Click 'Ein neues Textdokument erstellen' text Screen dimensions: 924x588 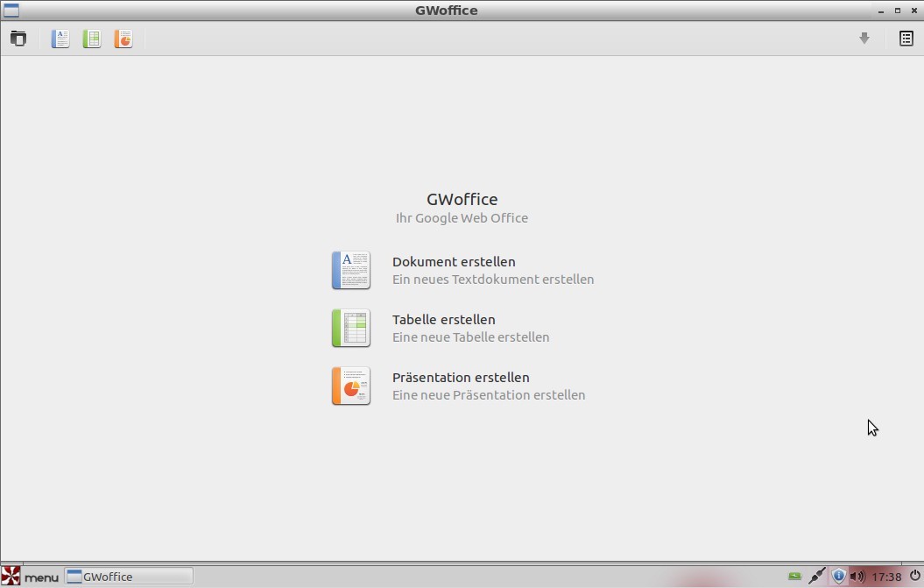pos(493,279)
